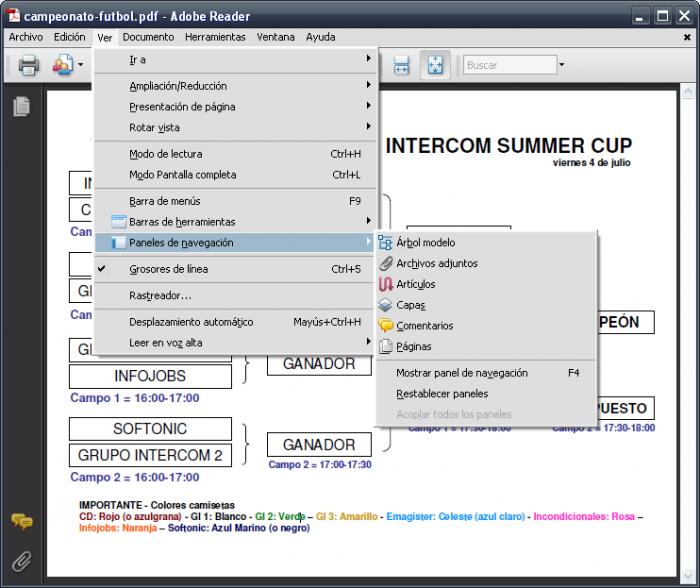Open the Herramientas menu
Screen dimensions: 700x588
(x=215, y=37)
